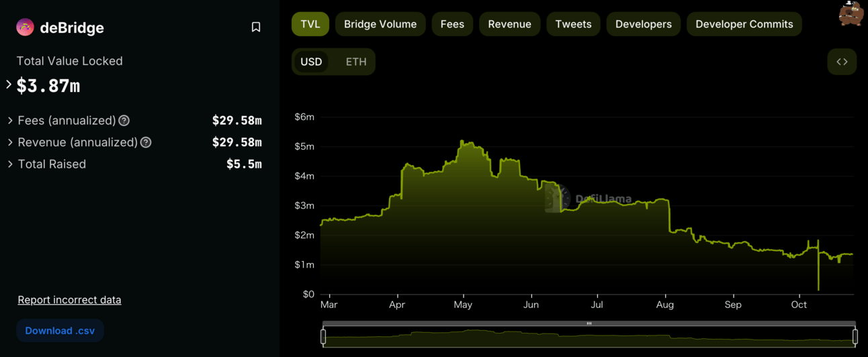Toggle the Bridge Volume chart metric
This screenshot has height=357, width=868.
pyautogui.click(x=380, y=24)
